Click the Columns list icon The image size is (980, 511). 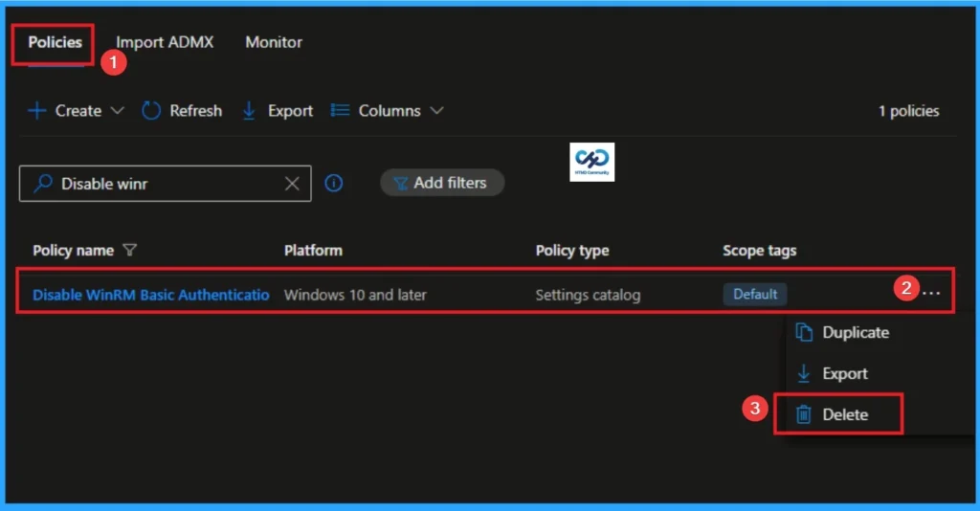tap(340, 111)
